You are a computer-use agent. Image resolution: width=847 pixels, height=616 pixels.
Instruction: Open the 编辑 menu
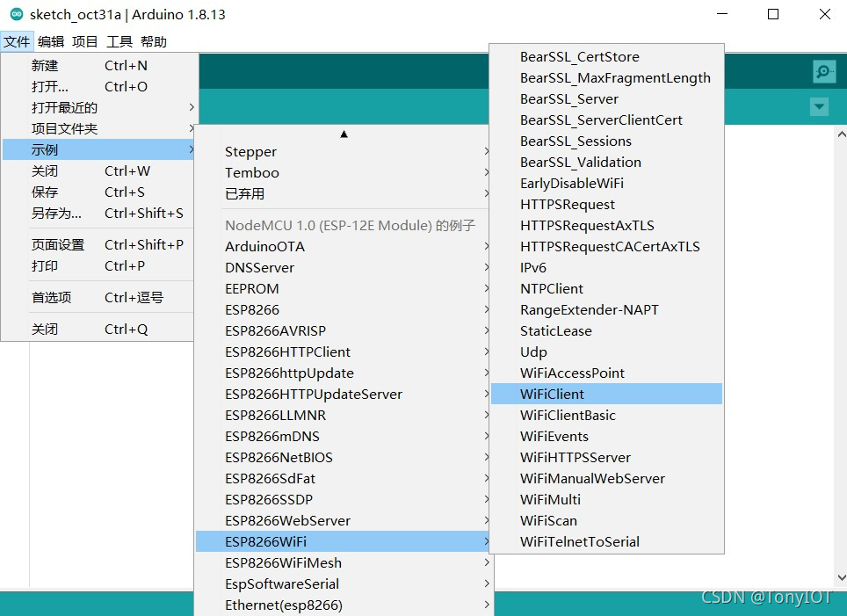[x=51, y=41]
